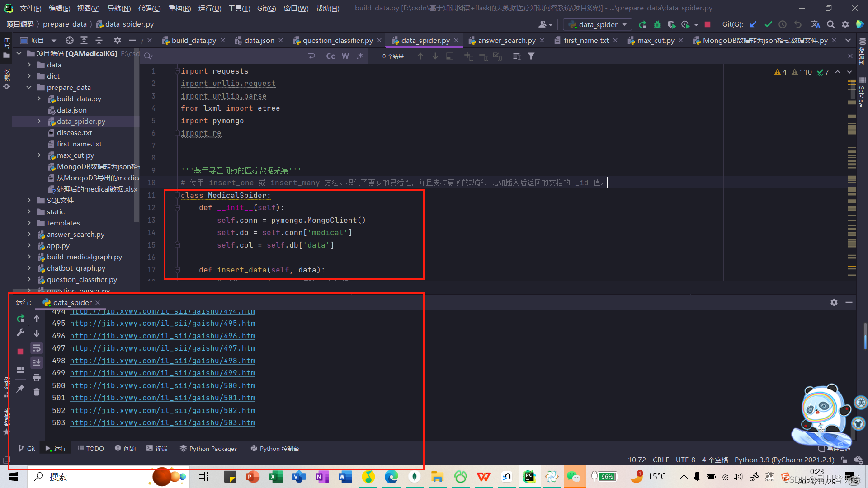Viewport: 868px width, 488px height.
Task: Stop the running data_spider process from toolbar
Action: tap(708, 24)
